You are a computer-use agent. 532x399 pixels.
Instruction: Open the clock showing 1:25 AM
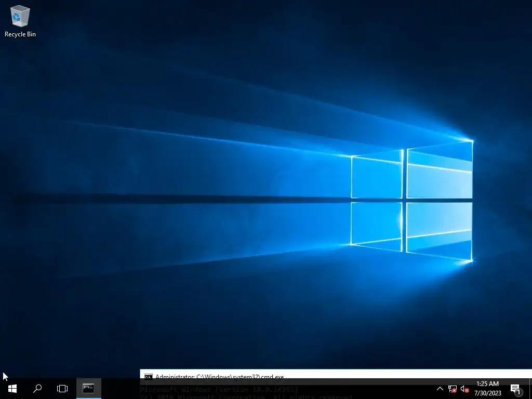coord(487,389)
